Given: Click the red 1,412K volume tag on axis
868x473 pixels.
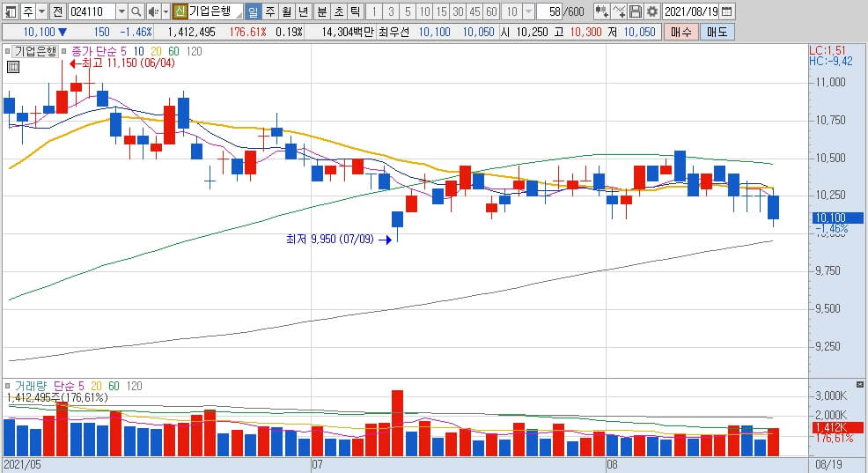Looking at the screenshot, I should tap(837, 427).
